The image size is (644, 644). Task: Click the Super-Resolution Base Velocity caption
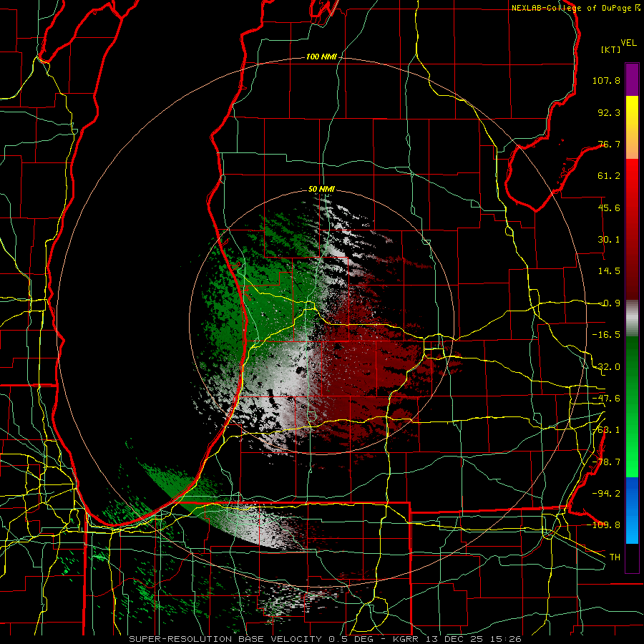(x=325, y=639)
